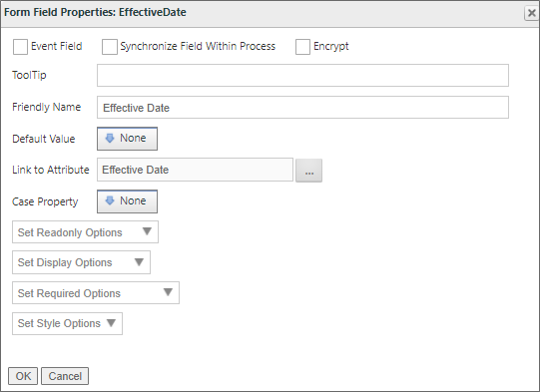Dismiss the dialog using Cancel
The image size is (540, 392).
pyautogui.click(x=65, y=376)
